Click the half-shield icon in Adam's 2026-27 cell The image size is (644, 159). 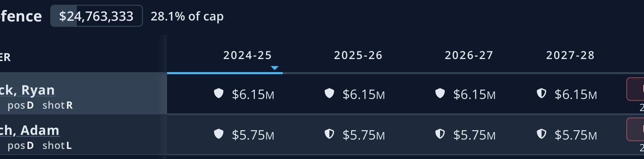click(x=440, y=134)
